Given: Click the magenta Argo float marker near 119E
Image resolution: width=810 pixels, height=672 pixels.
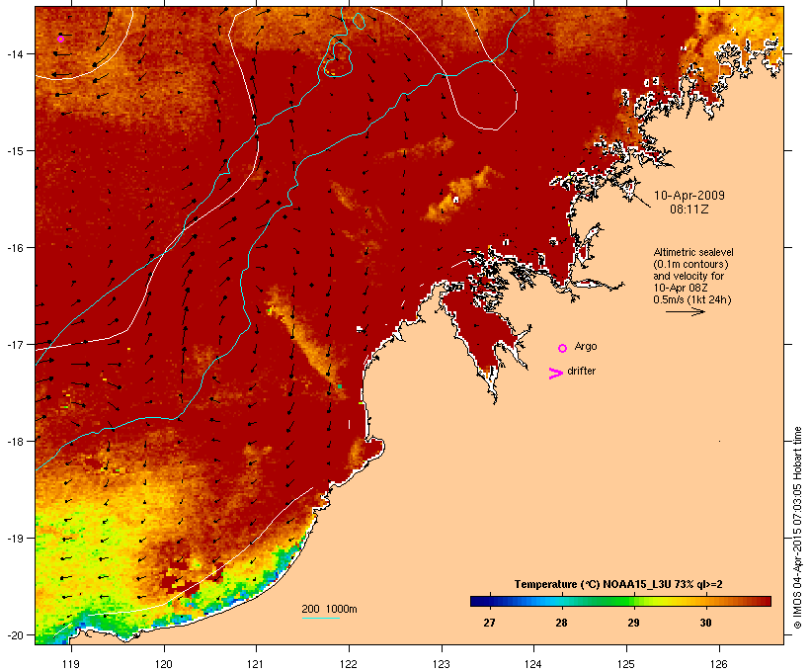Looking at the screenshot, I should (x=60, y=39).
